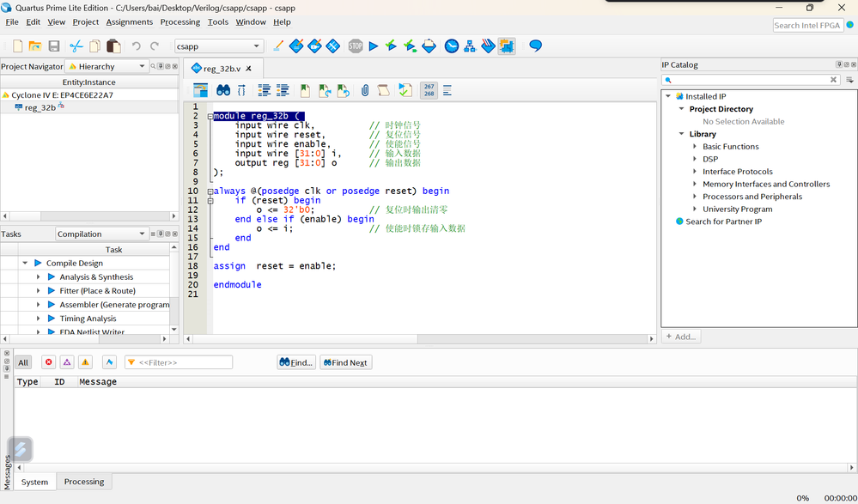Toggle line numbers display button
Screen dimensions: 858x504
(429, 90)
